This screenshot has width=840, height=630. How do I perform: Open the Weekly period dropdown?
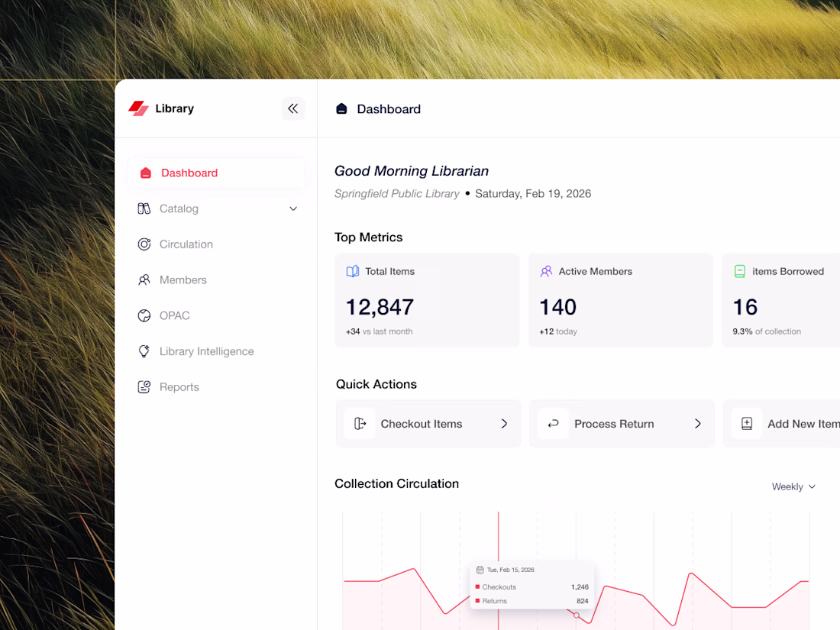click(x=793, y=486)
